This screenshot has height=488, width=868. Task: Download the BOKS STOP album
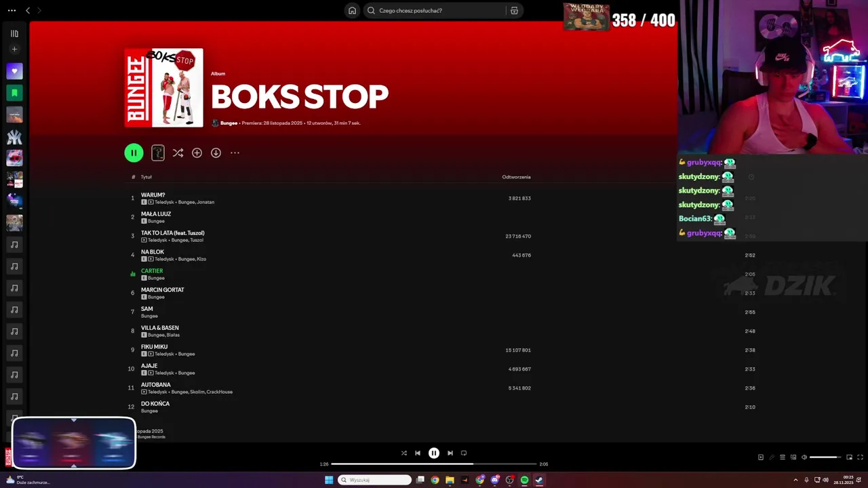pyautogui.click(x=216, y=153)
